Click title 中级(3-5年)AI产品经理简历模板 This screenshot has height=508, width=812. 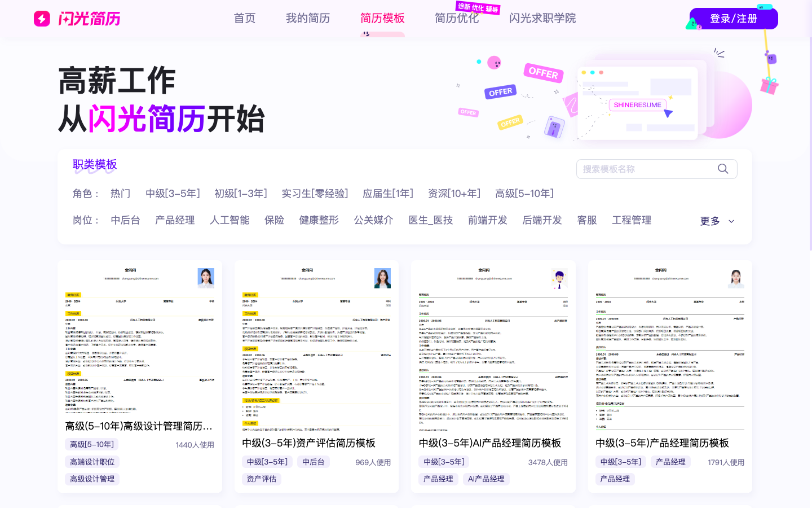point(490,443)
